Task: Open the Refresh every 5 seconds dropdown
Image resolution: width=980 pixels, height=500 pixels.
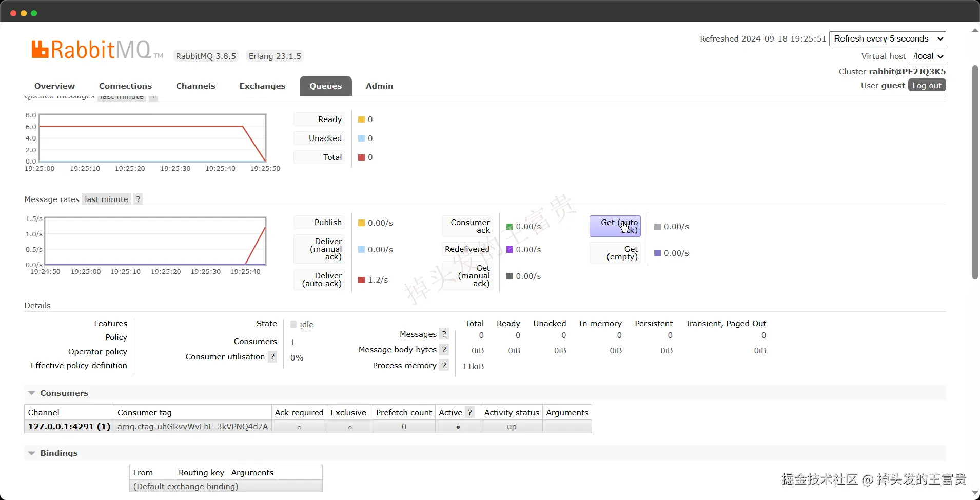Action: click(888, 39)
